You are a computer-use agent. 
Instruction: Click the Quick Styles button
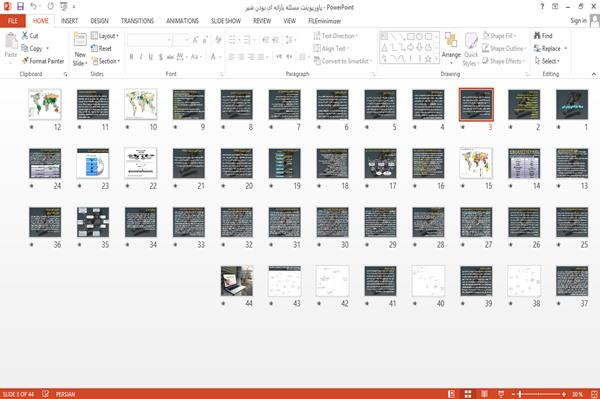pos(471,50)
